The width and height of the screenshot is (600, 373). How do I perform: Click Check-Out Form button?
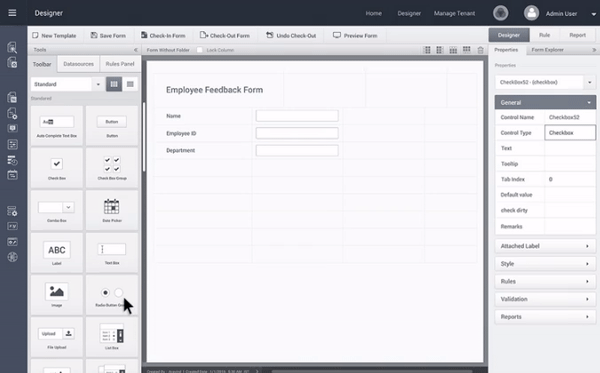tap(225, 36)
